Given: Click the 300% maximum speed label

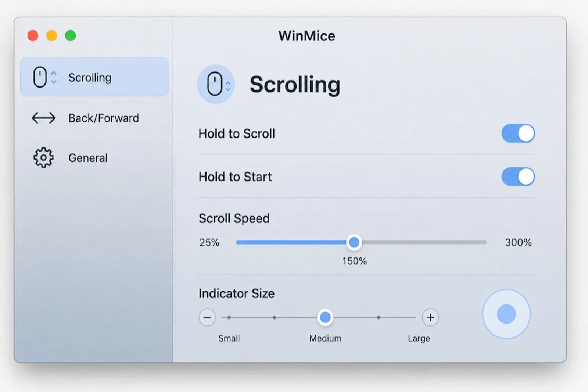Looking at the screenshot, I should [x=519, y=243].
